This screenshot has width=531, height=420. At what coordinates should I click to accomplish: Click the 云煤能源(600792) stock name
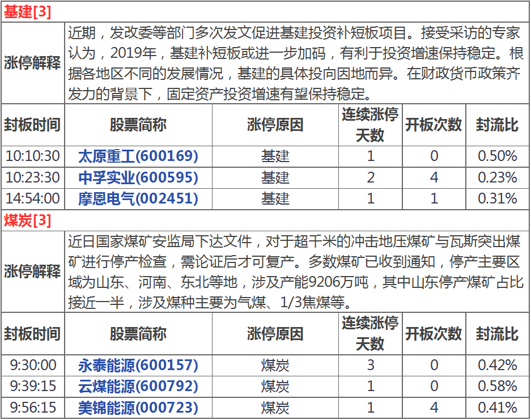click(138, 387)
